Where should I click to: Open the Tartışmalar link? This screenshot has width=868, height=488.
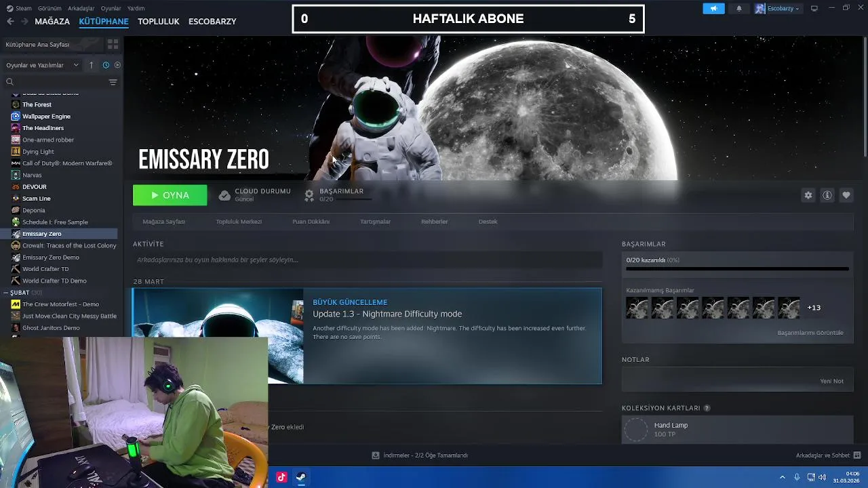375,222
